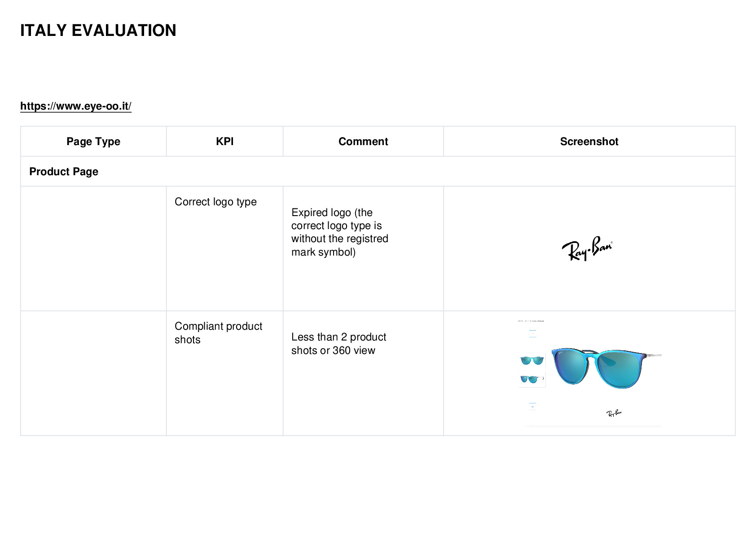Viewport: 756px width, 535px height.
Task: Click the large Ray-Ban logo image
Action: tap(587, 248)
